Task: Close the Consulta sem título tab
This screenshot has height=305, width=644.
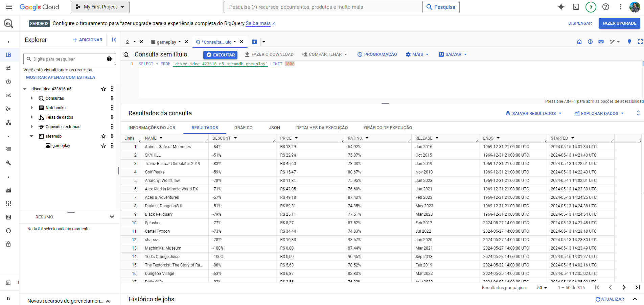Action: coord(241,42)
